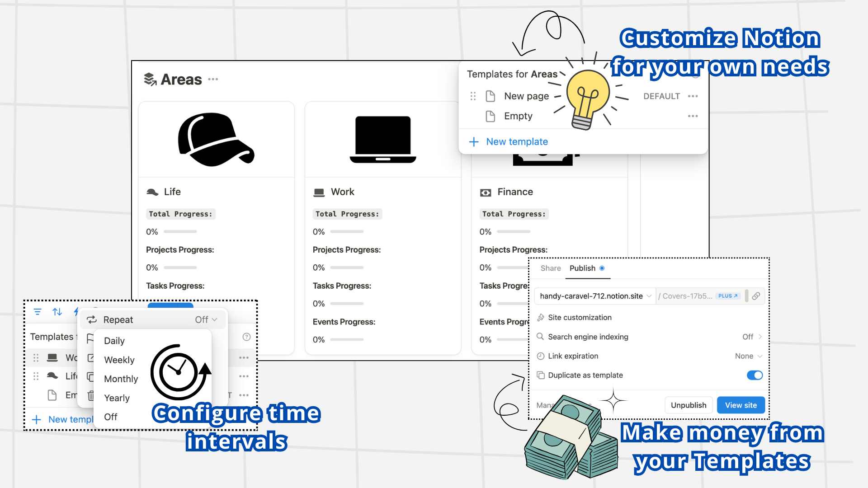The width and height of the screenshot is (868, 488).
Task: Toggle the Duplicate as template switch
Action: tap(755, 375)
